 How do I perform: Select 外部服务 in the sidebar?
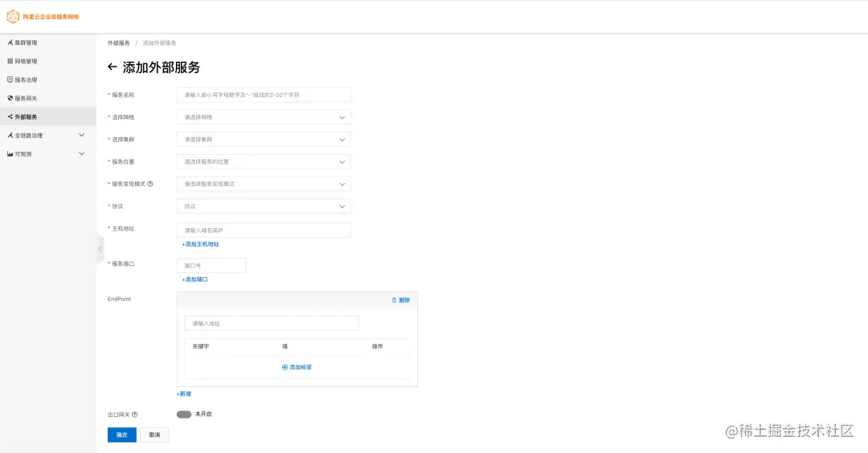[x=48, y=116]
